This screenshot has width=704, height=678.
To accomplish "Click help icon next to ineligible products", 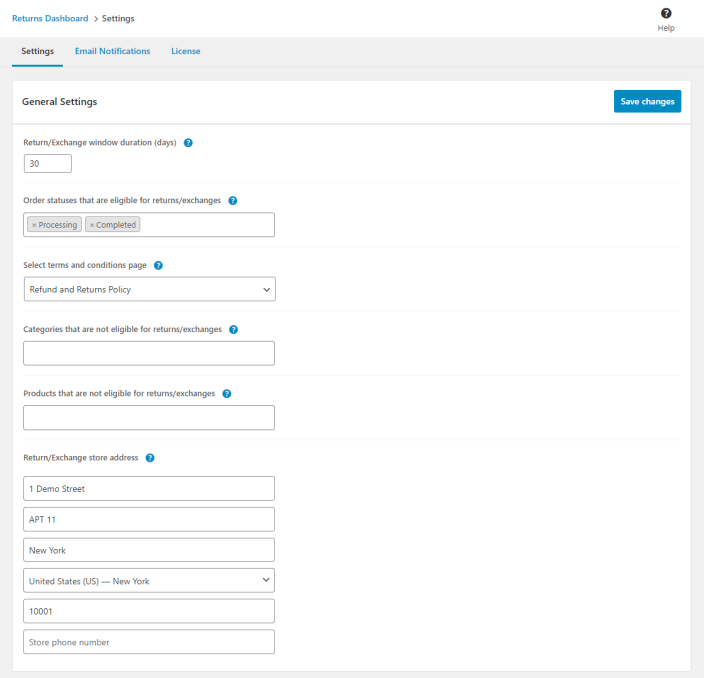I will 226,394.
